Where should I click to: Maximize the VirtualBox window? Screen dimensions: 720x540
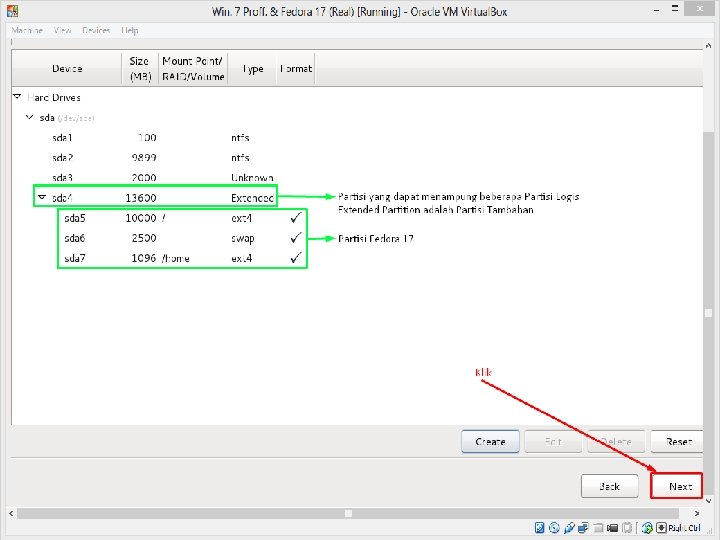pyautogui.click(x=675, y=8)
